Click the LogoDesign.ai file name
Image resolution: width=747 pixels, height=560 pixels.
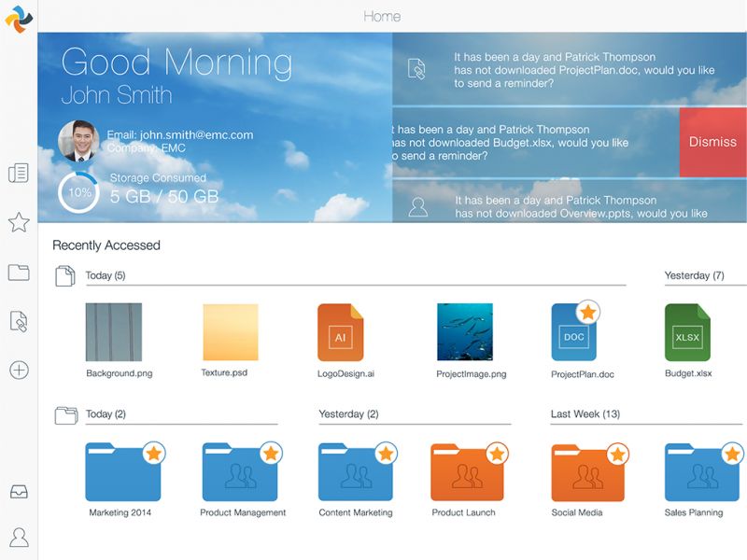(x=345, y=374)
